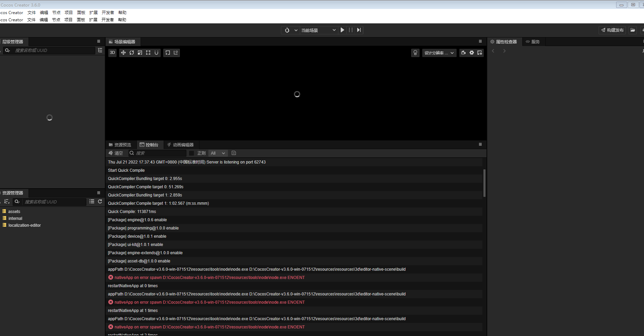Click the reference image icon in scene toolbar
This screenshot has width=644, height=336.
(x=480, y=53)
